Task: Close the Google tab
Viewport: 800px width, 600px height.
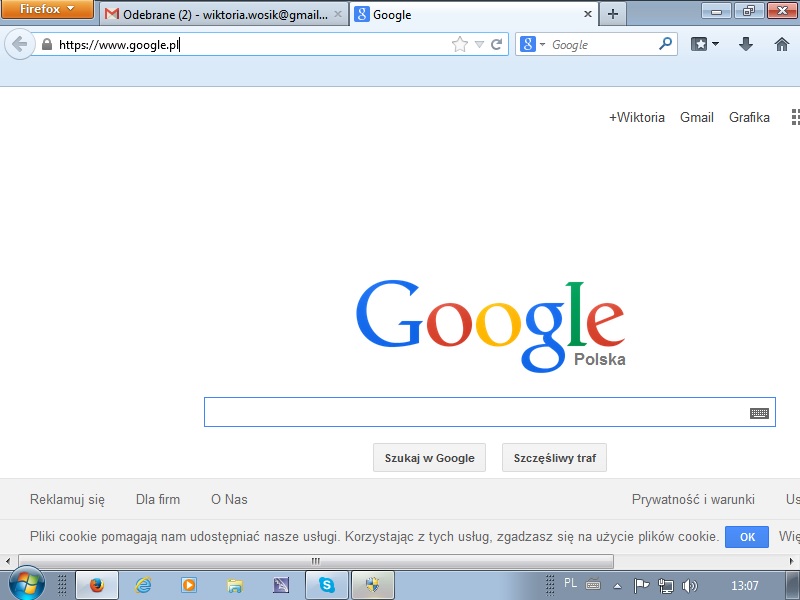Action: (588, 14)
